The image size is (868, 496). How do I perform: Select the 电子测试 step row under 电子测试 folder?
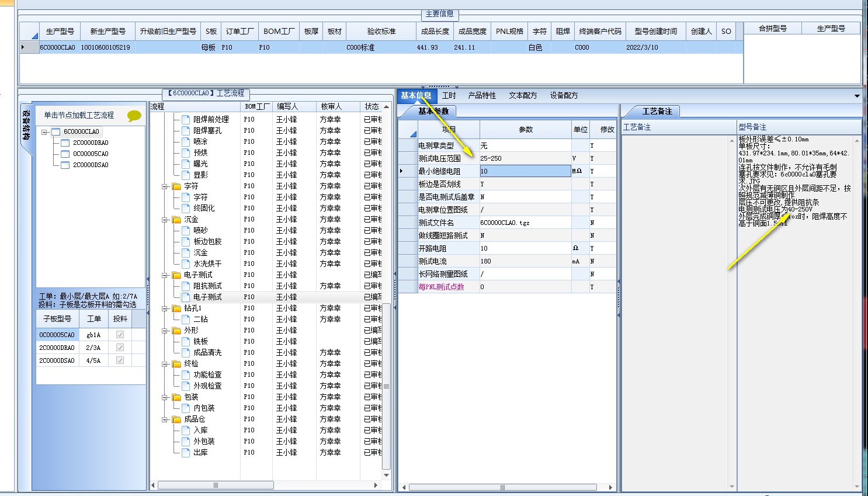coord(207,297)
